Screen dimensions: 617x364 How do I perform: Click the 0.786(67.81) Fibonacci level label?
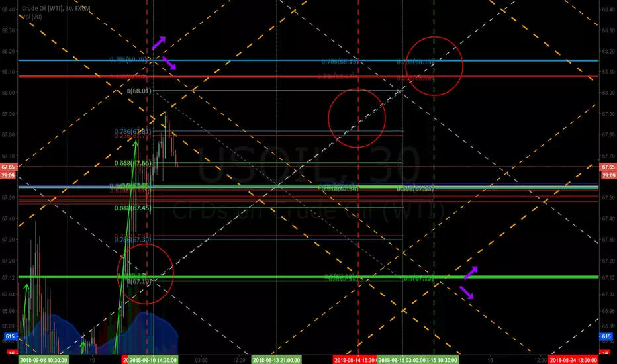pyautogui.click(x=132, y=131)
